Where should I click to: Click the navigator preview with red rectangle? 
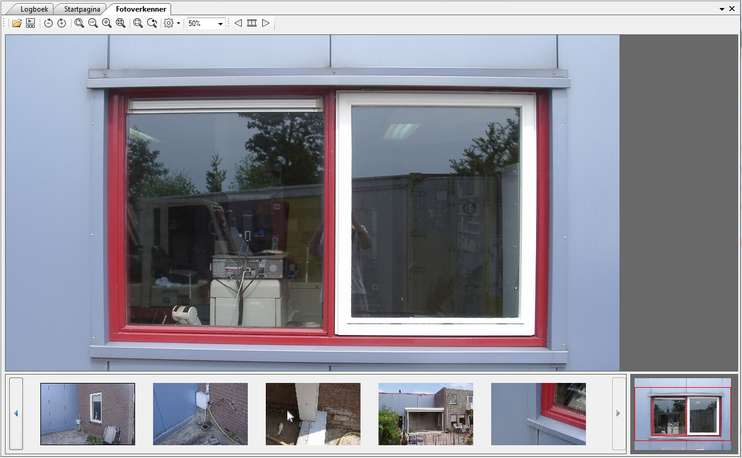coord(683,414)
